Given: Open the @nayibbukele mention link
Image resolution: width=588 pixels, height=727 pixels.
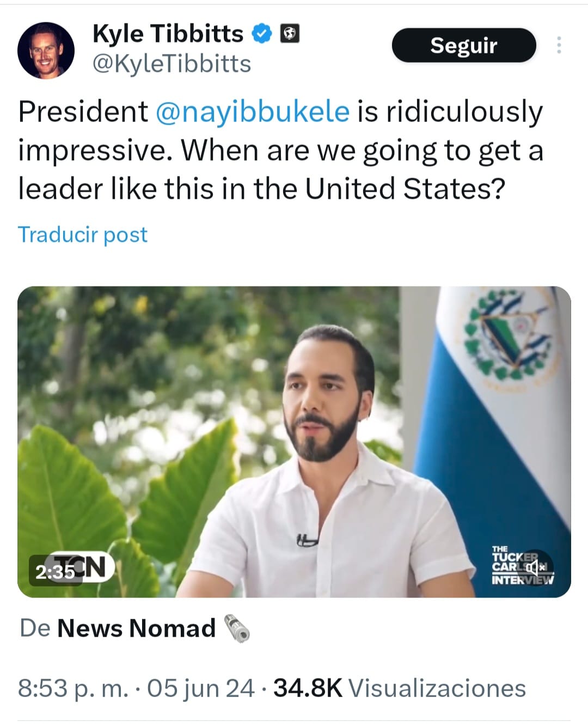Looking at the screenshot, I should coord(253,112).
